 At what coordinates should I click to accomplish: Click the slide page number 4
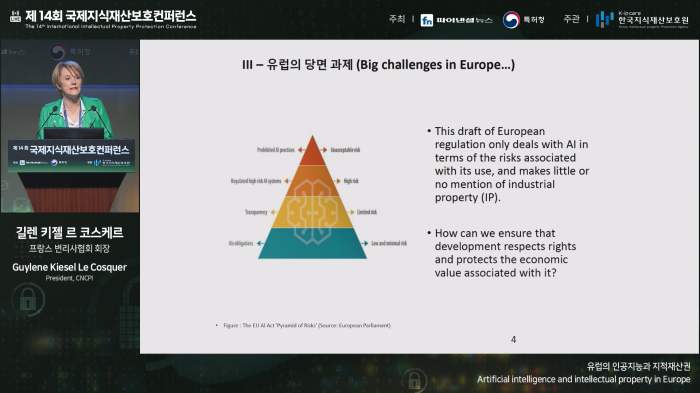point(513,340)
